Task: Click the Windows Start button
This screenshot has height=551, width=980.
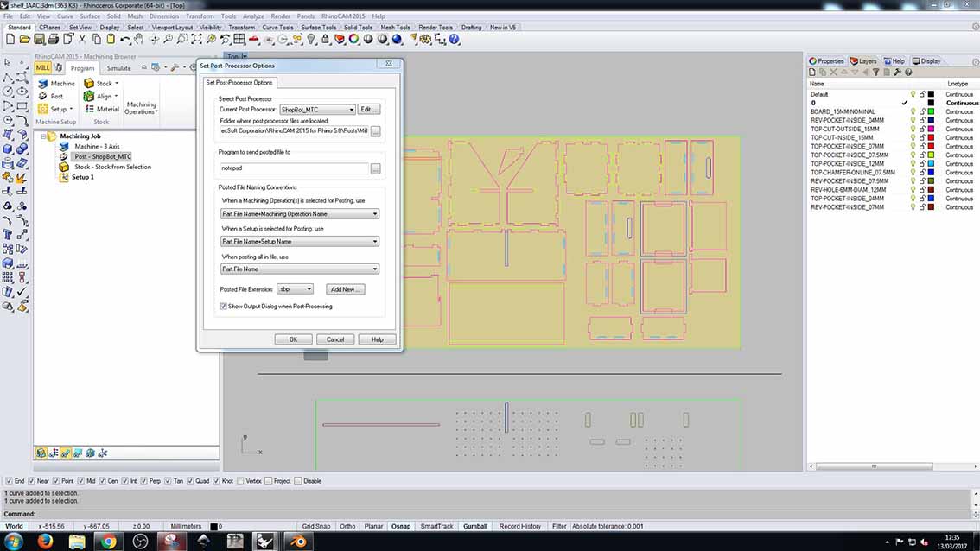Action: (14, 541)
